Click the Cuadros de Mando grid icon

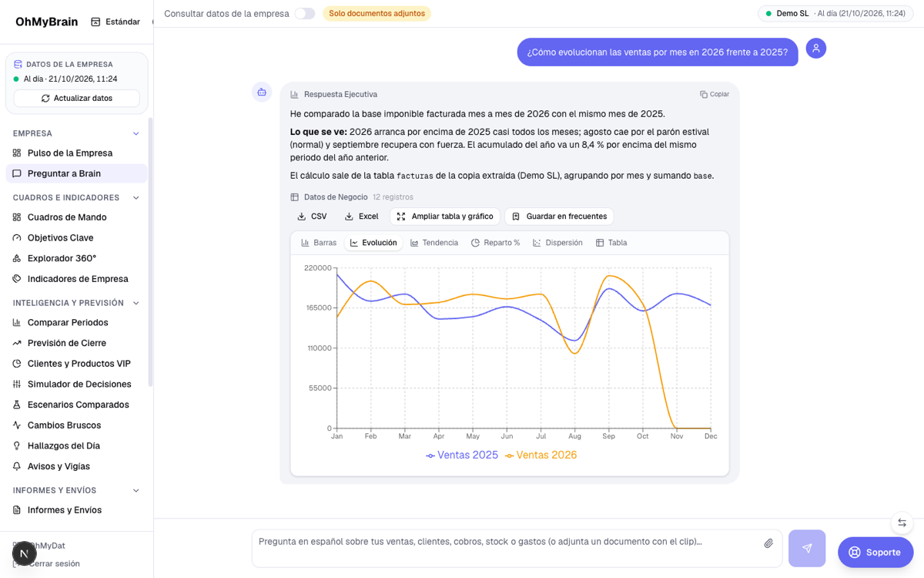click(17, 217)
